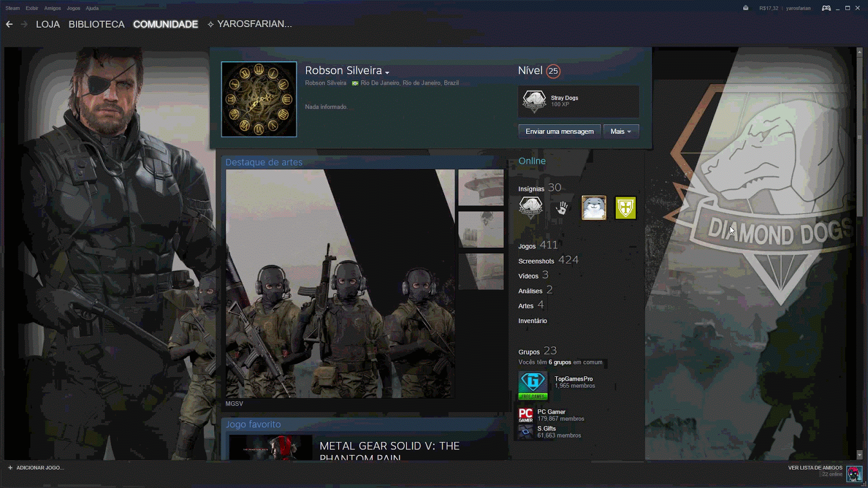This screenshot has height=488, width=868.
Task: Open the Insígnias 30 link
Action: [x=540, y=188]
